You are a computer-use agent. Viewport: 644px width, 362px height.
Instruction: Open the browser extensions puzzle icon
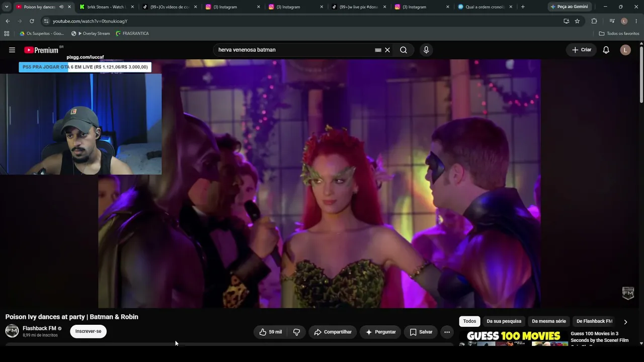tap(594, 21)
